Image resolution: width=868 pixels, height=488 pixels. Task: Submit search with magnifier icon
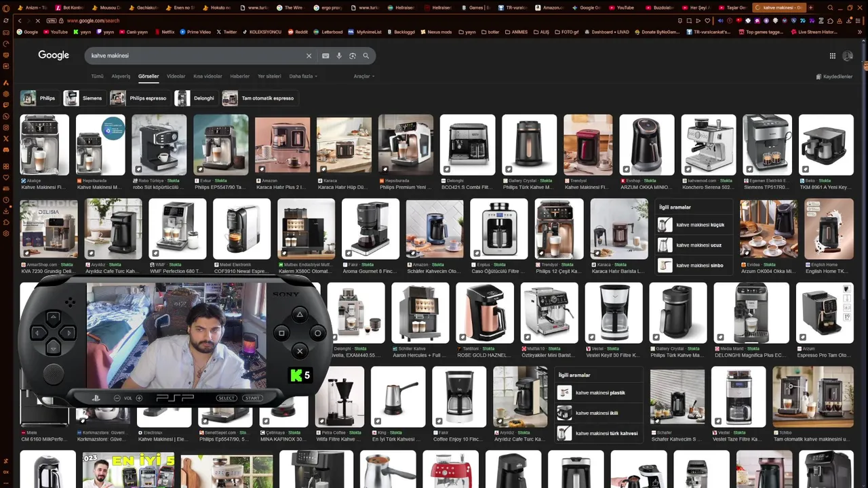[x=366, y=56]
